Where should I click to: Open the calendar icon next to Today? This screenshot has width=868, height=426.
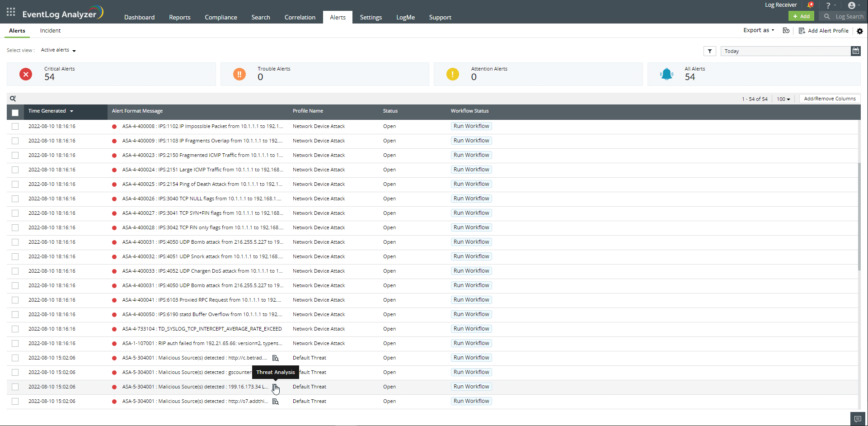click(856, 51)
